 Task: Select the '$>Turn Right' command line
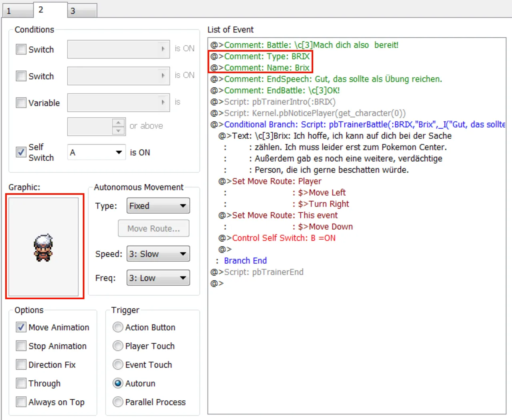(x=324, y=204)
